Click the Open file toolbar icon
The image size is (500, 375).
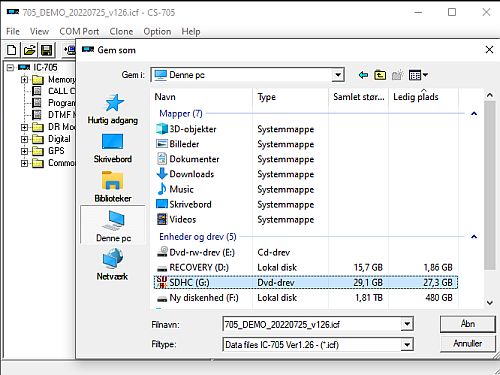tap(29, 50)
